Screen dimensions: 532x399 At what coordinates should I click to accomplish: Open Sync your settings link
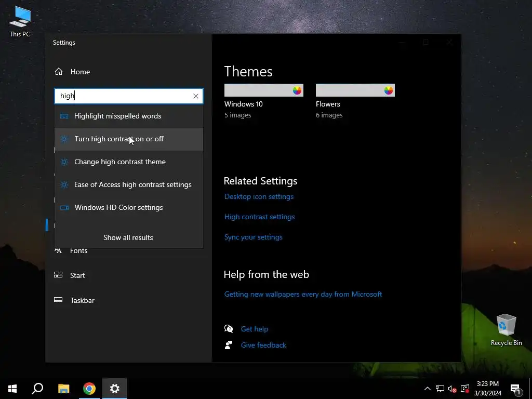(x=254, y=237)
